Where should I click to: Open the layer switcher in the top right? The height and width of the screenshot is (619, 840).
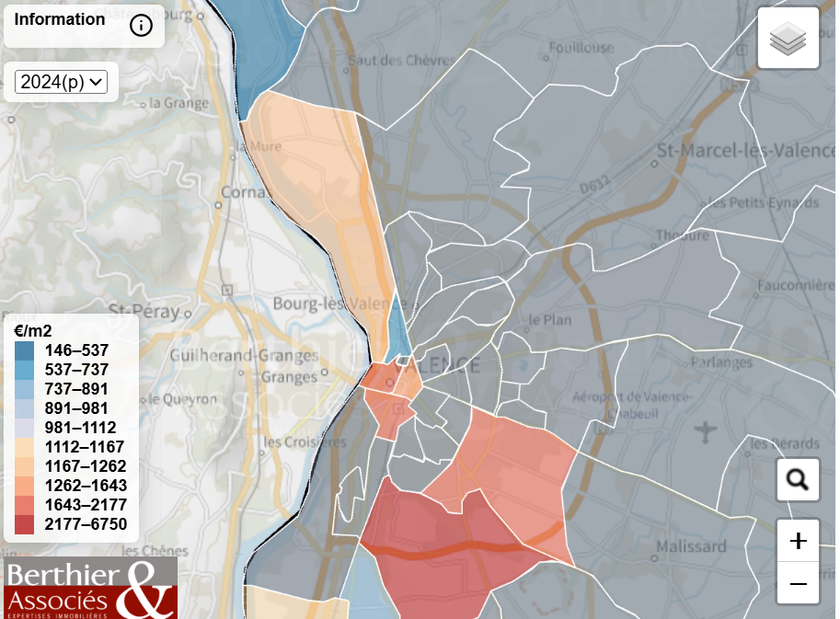click(x=788, y=39)
